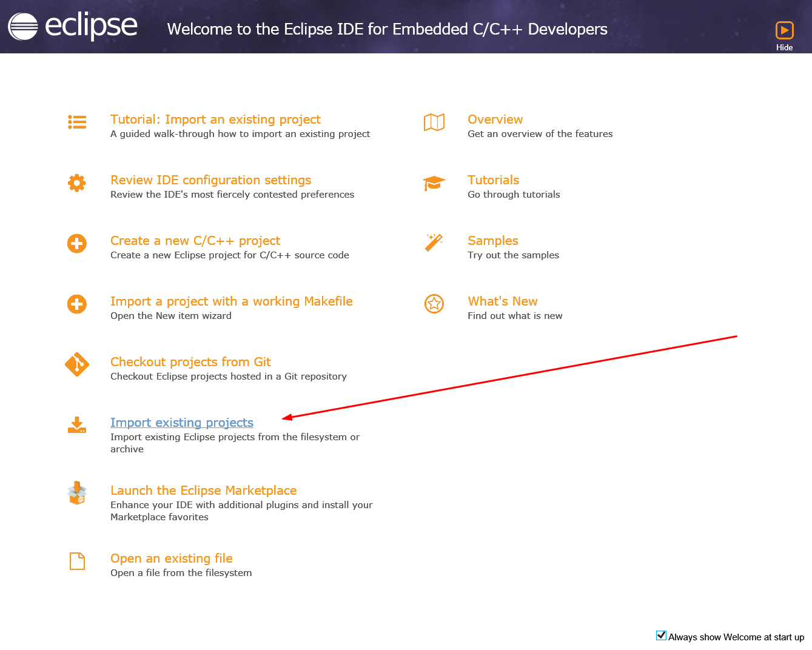Click 'Get an overview of the features' text
Viewport: 812px width, 650px height.
(x=540, y=134)
